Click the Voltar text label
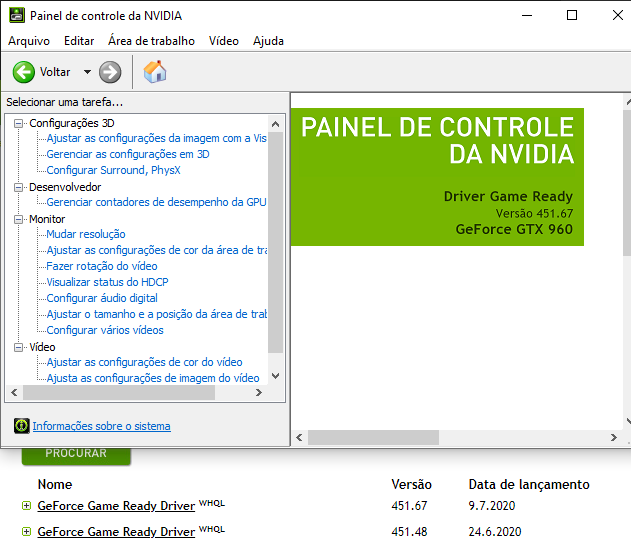The image size is (631, 544). pyautogui.click(x=55, y=72)
